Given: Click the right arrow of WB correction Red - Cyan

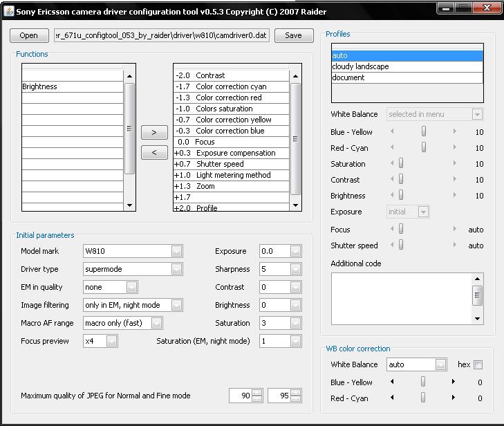Looking at the screenshot, I should click(x=454, y=398).
